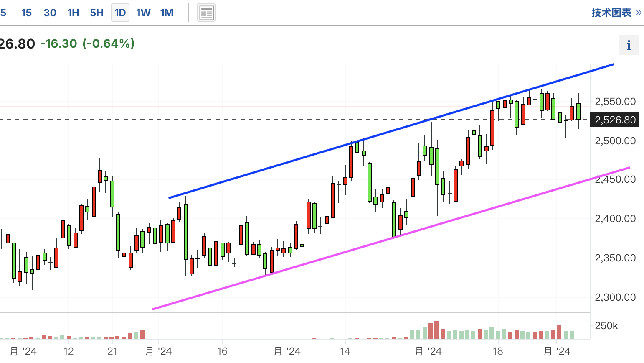Select the 15 minute interval
The height and width of the screenshot is (363, 644).
click(x=26, y=13)
